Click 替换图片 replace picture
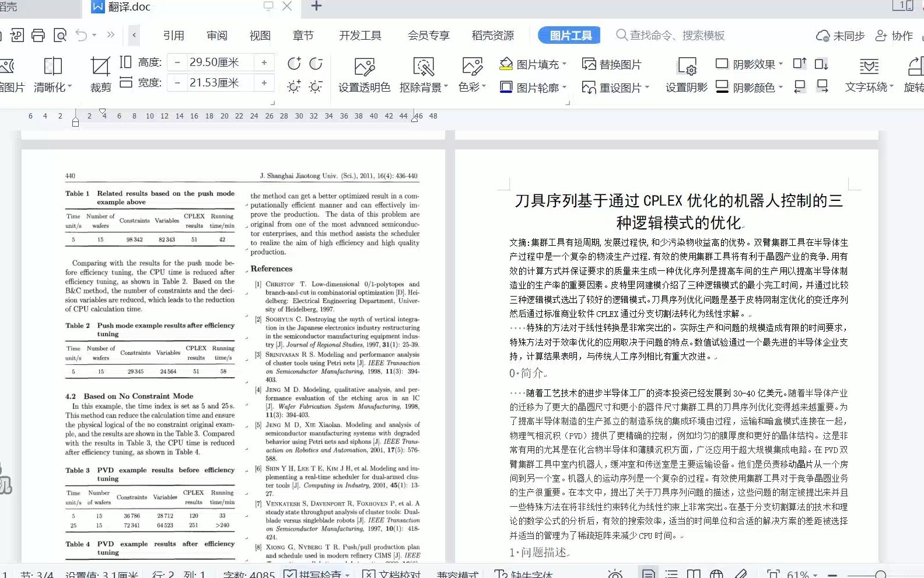The image size is (924, 578). [x=611, y=64]
